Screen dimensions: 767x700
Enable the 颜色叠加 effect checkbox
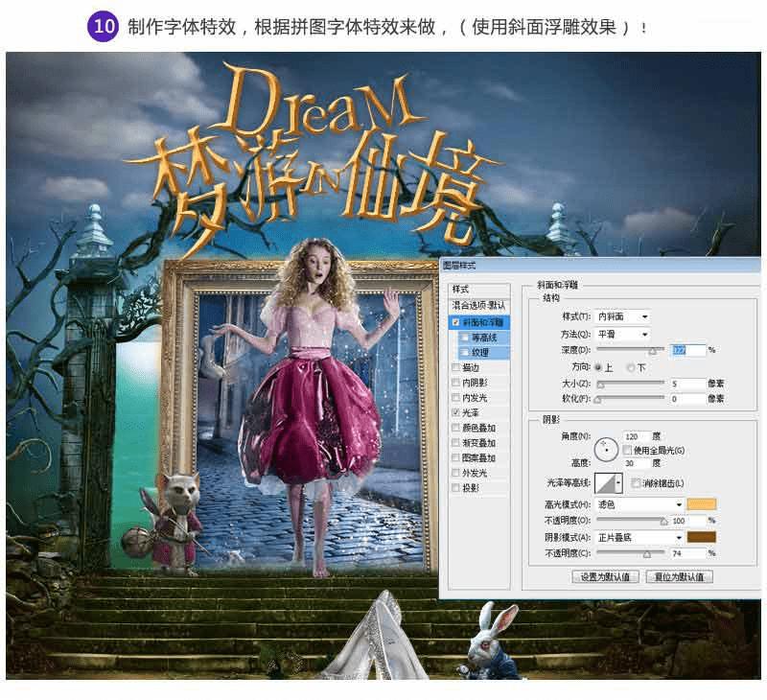coord(456,428)
